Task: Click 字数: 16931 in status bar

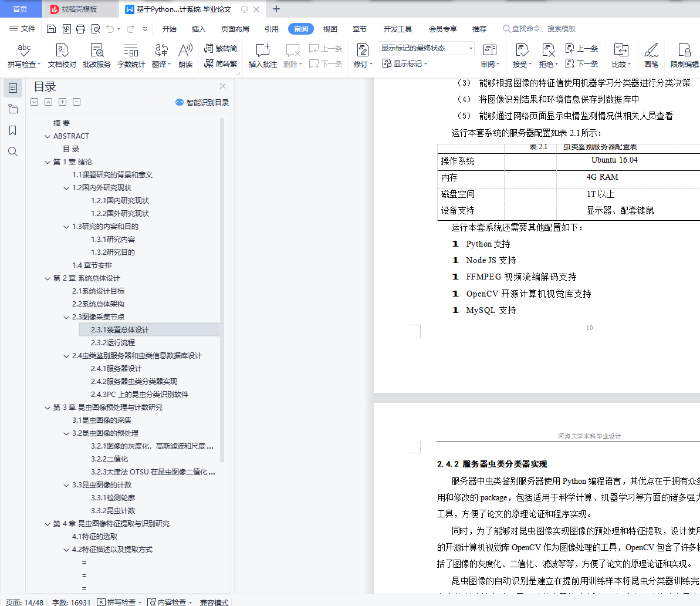Action: click(71, 602)
